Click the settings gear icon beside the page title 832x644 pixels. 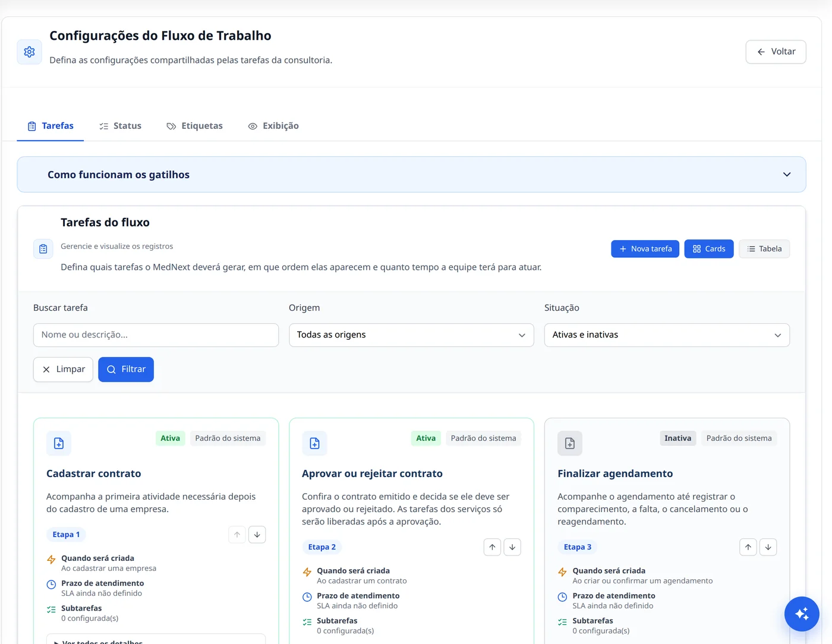(29, 52)
